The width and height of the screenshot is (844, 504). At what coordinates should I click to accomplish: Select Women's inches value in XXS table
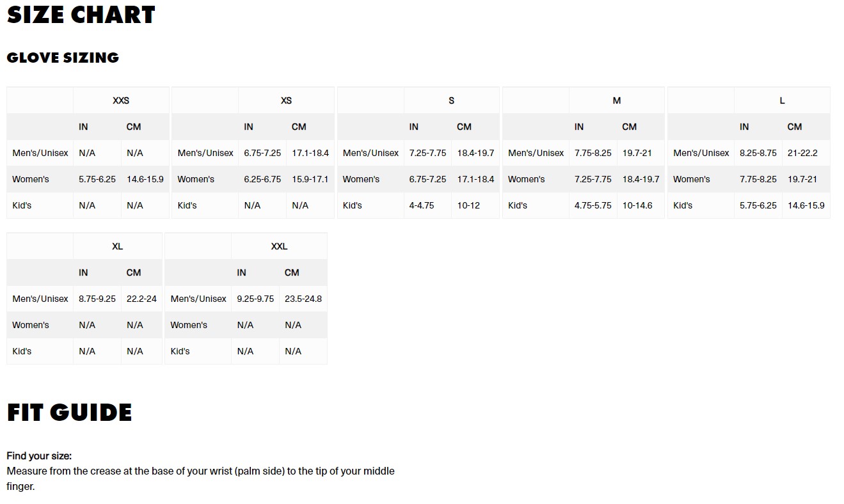tap(97, 179)
